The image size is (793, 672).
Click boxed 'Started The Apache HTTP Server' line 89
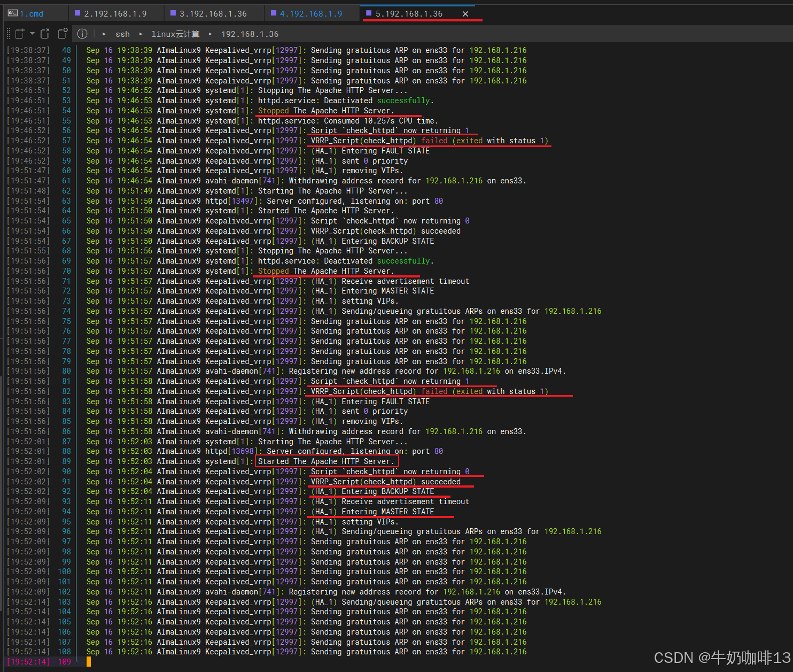(326, 461)
